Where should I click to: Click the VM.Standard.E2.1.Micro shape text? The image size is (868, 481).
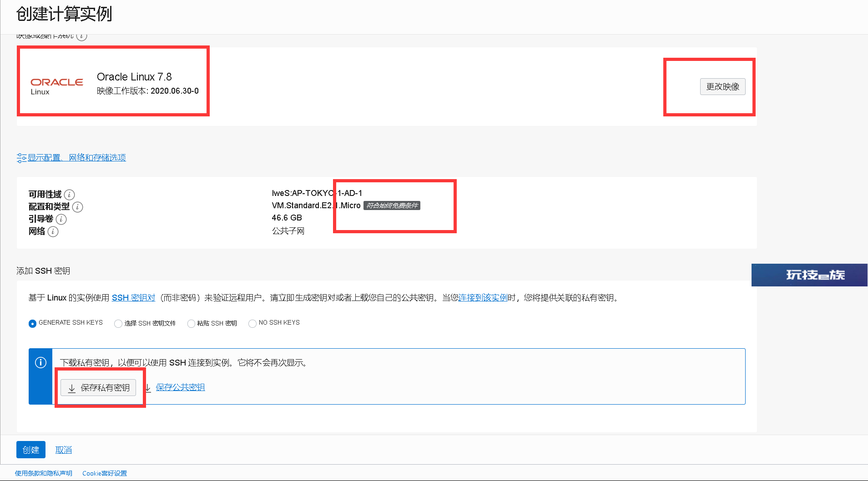(x=316, y=205)
